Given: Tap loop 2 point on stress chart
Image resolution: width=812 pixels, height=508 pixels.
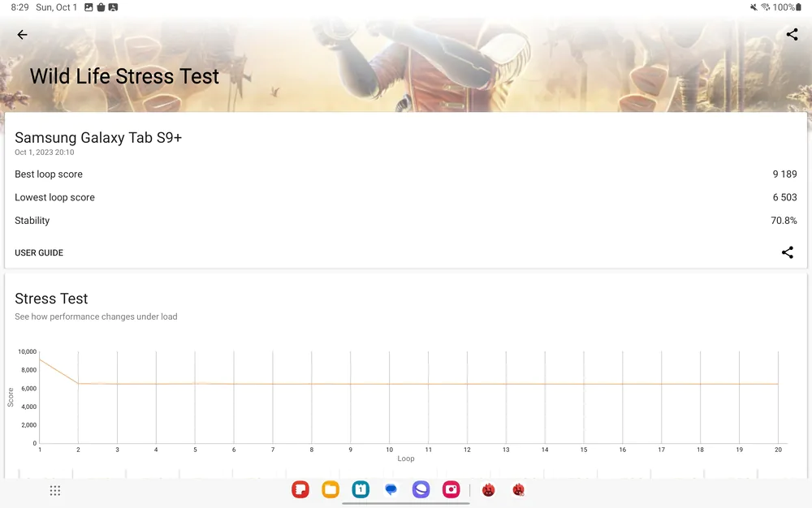Looking at the screenshot, I should click(78, 383).
